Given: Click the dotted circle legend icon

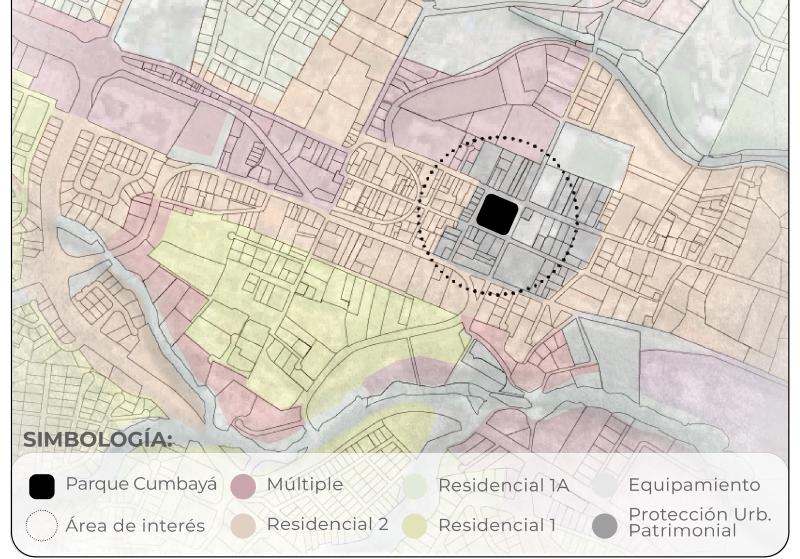Looking at the screenshot, I should coord(42,526).
